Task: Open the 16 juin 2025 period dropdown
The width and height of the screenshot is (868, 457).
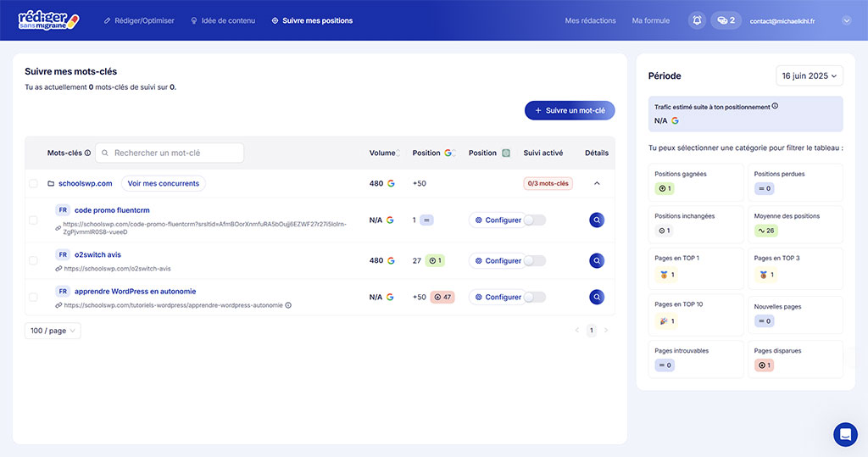Action: [810, 76]
